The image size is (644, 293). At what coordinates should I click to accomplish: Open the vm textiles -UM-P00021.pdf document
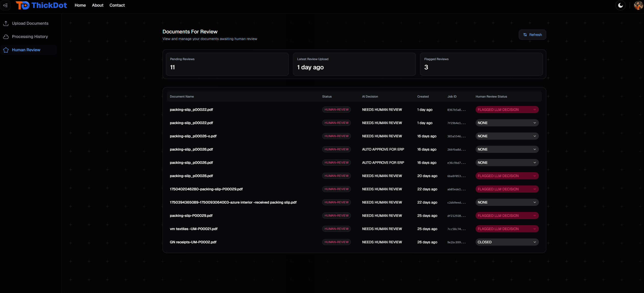(x=193, y=229)
